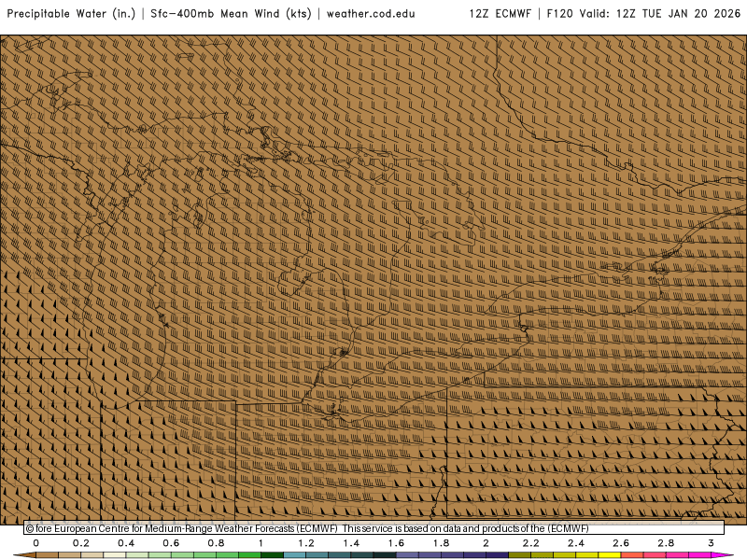Click the 2.2 value on the color scale

(530, 543)
